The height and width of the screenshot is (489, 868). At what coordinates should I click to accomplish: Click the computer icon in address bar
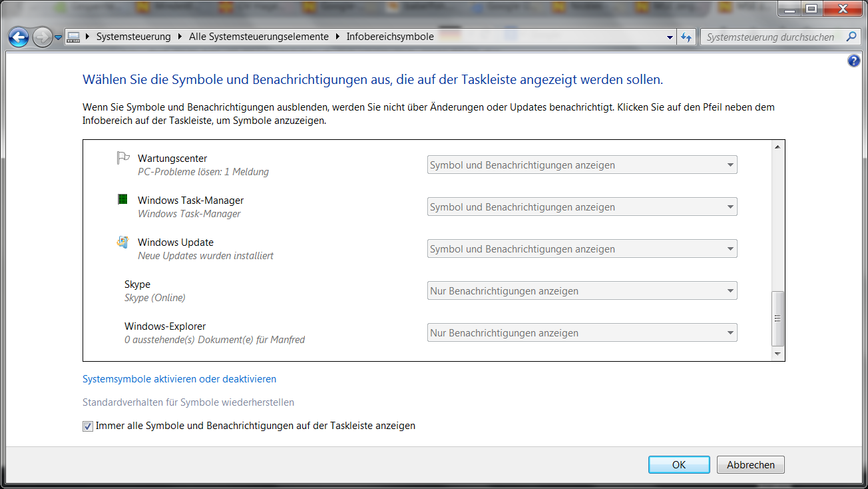point(74,37)
